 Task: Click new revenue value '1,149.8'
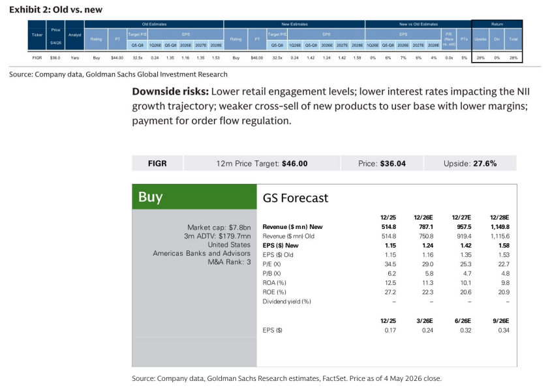click(x=500, y=227)
